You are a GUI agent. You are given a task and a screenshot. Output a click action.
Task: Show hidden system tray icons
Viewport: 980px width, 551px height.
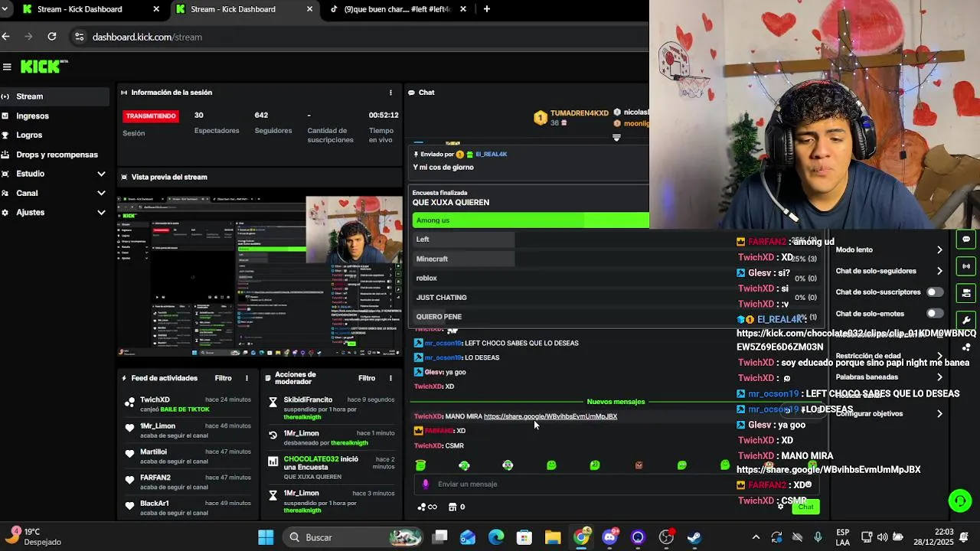756,537
